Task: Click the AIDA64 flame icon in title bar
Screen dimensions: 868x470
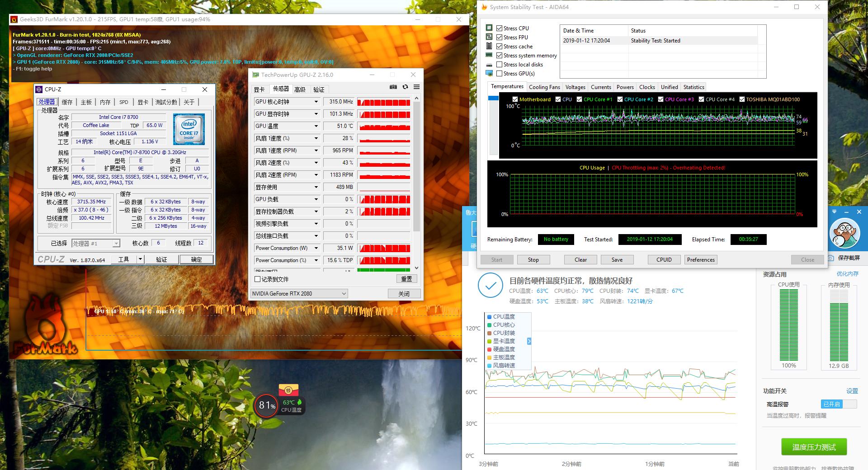Action: pos(484,7)
